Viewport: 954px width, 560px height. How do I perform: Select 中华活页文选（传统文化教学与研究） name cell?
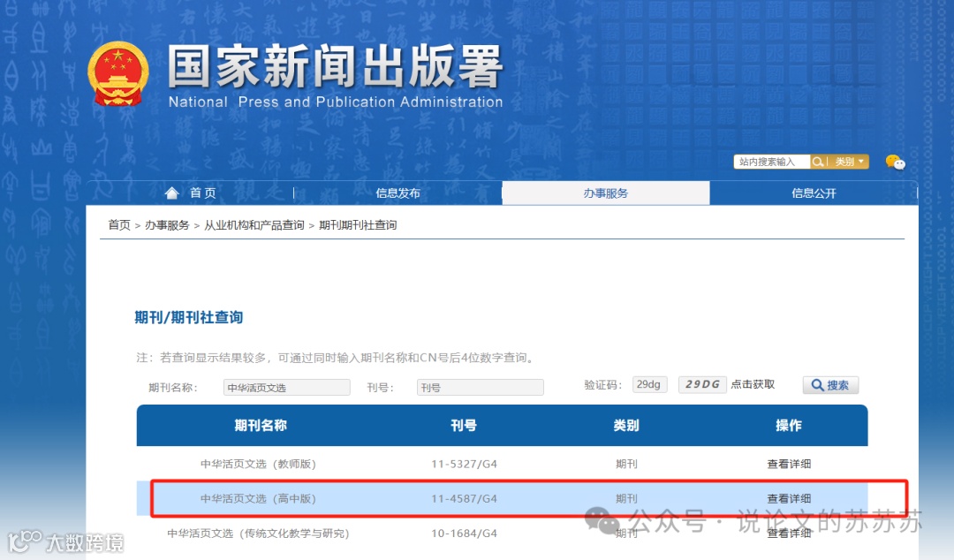pos(258,534)
